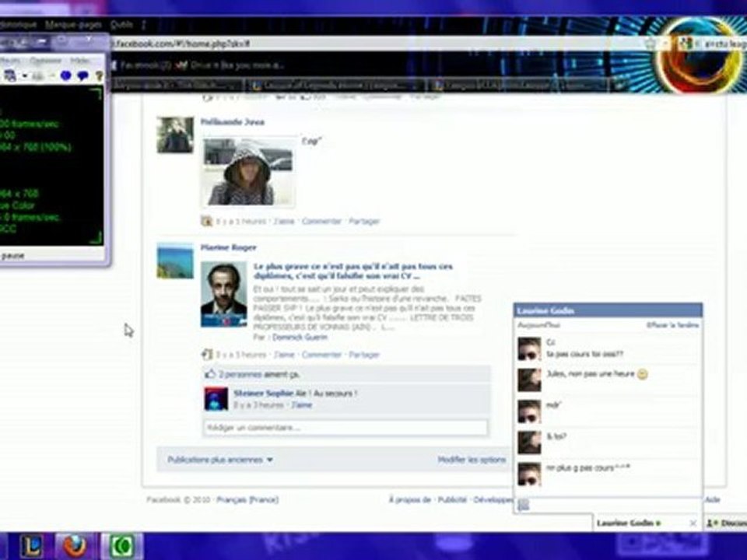Click the avatar beside the first chat message
Screen dimensions: 747x560
click(529, 349)
